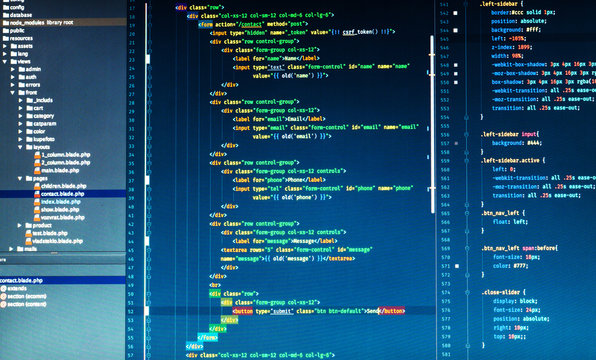Select contact.blade.php header in Structure panel
The image size is (596, 360).
(x=63, y=281)
